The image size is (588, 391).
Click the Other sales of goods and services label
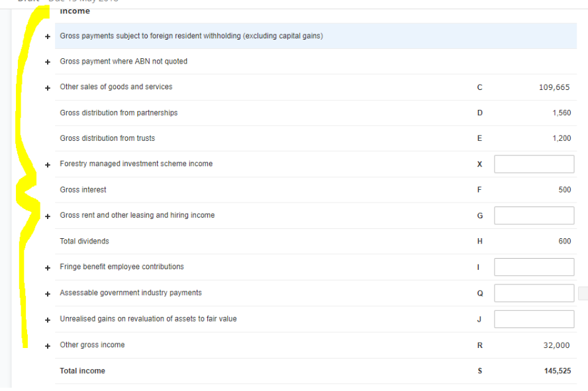[x=117, y=87]
